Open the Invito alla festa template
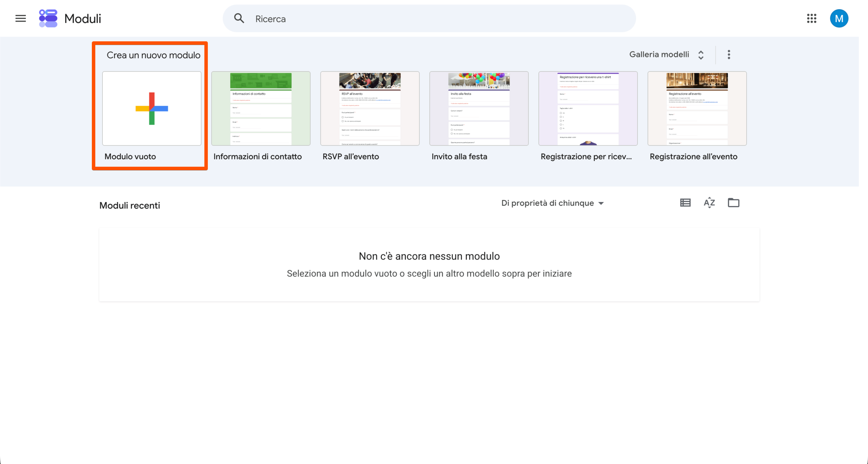Screen dimensions: 868x464 coord(479,108)
